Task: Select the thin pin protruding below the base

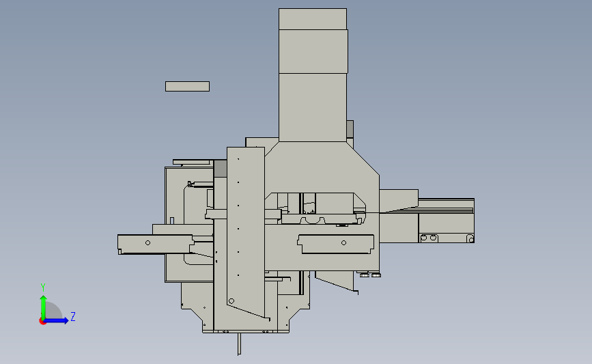Action: click(x=239, y=344)
